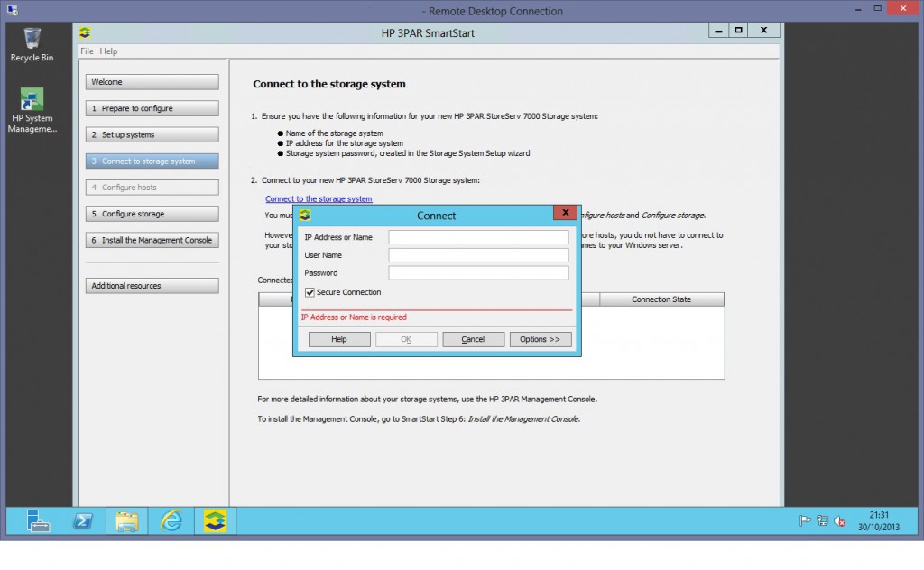Close the Connect dialog with X
Screen dimensions: 924x570
[565, 213]
